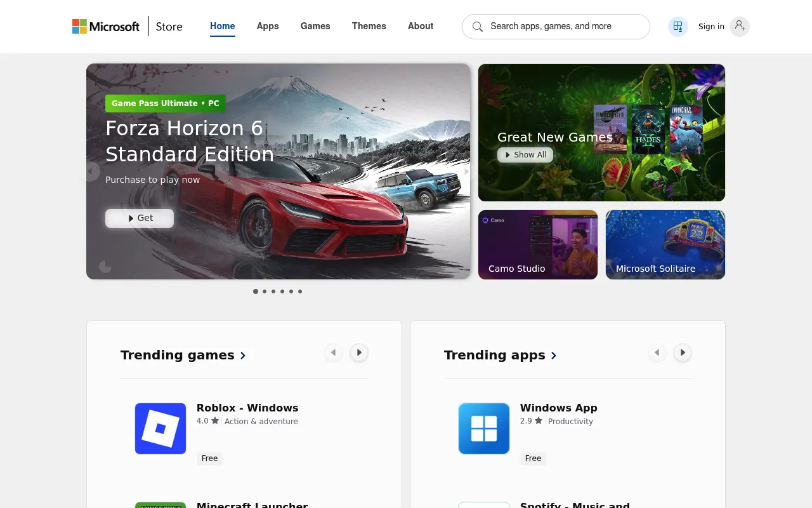Click the user account avatar icon
812x508 pixels.
tap(740, 26)
